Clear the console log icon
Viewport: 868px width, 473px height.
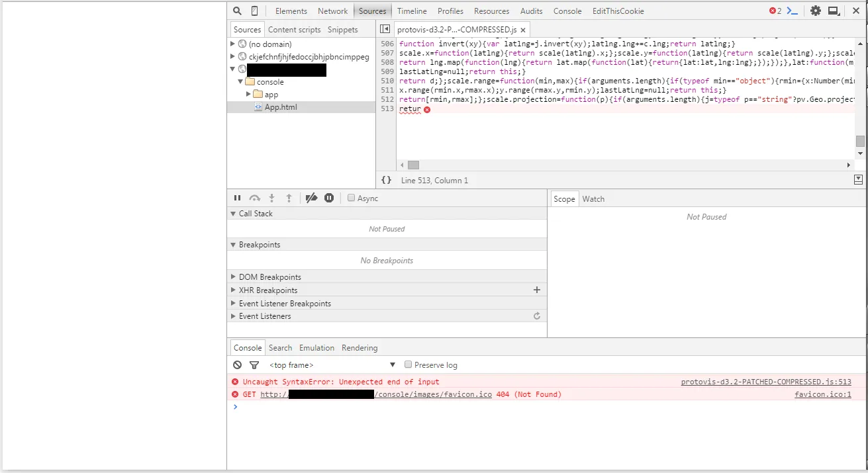tap(237, 365)
